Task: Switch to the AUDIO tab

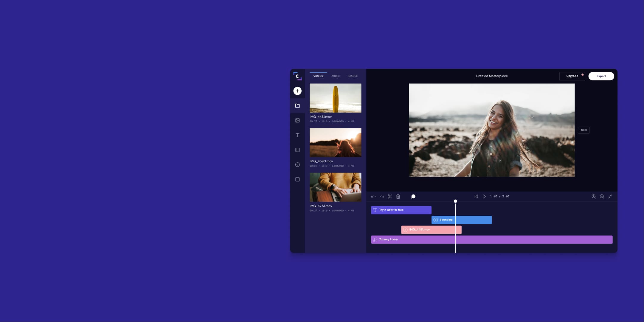Action: click(x=336, y=76)
